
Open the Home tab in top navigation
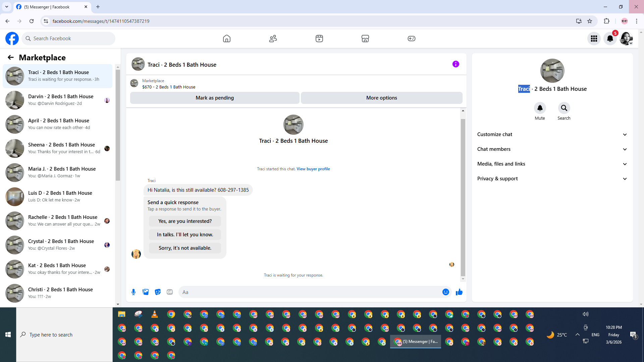click(227, 39)
